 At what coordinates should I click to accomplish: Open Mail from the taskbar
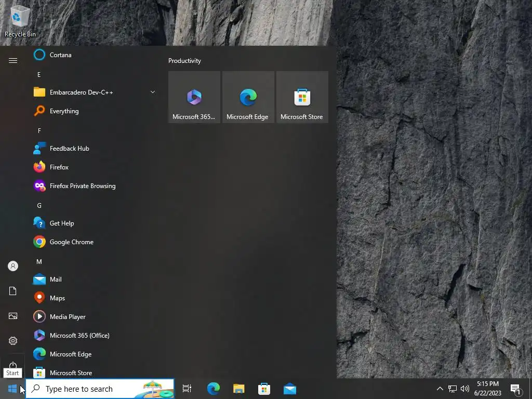click(290, 389)
